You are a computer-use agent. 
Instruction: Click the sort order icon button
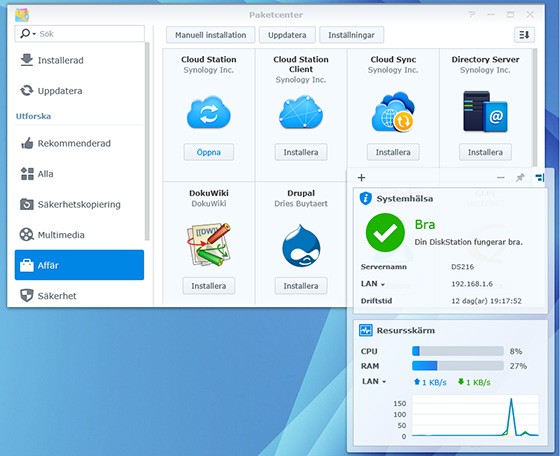pos(524,35)
